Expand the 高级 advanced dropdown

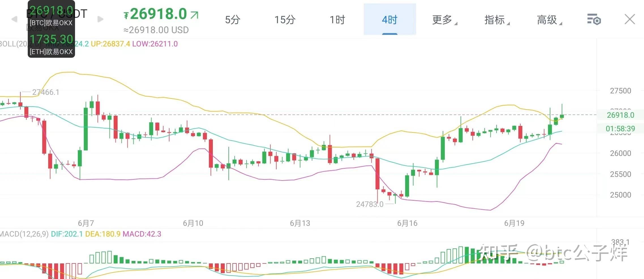(x=549, y=20)
